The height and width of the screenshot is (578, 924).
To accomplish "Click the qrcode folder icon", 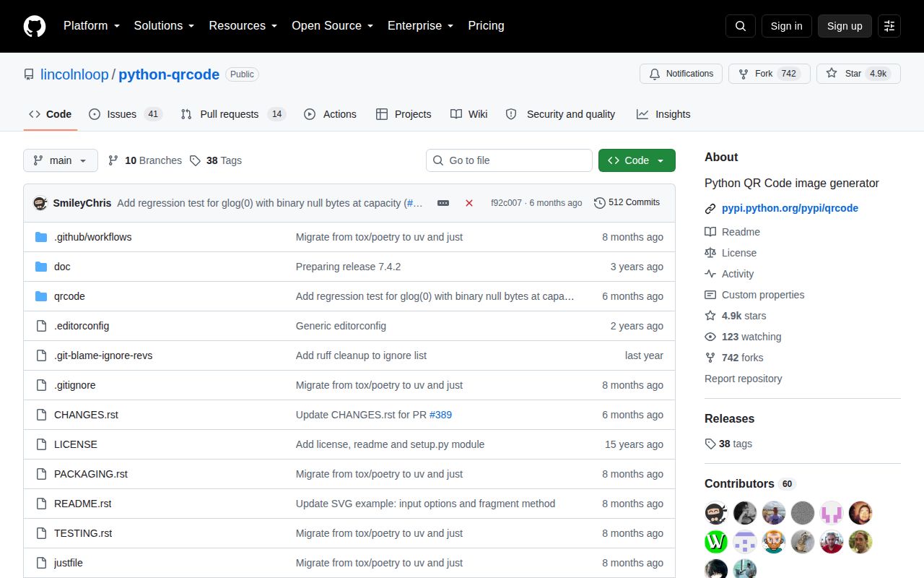I will [x=41, y=296].
